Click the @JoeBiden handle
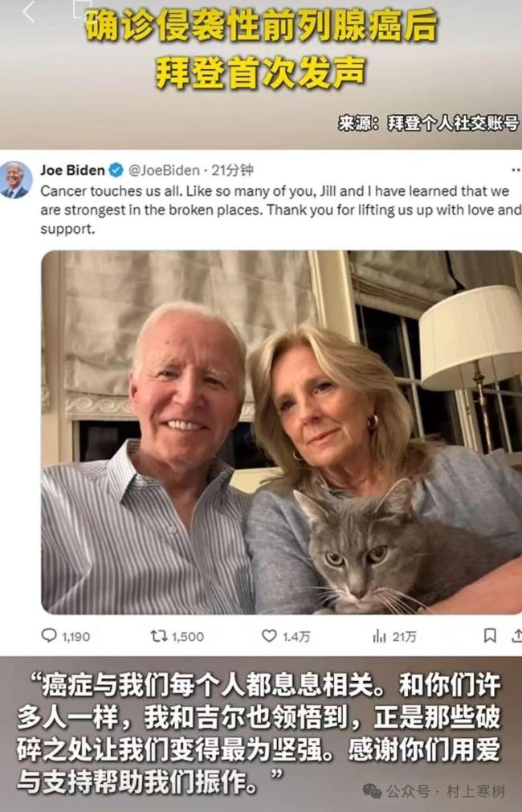 (x=164, y=169)
